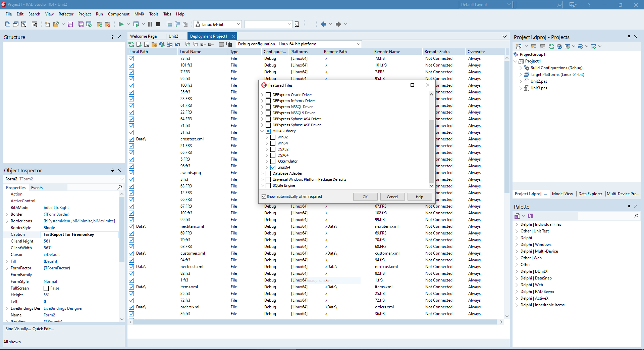
Task: Click the Caption property value field
Action: [x=79, y=234]
